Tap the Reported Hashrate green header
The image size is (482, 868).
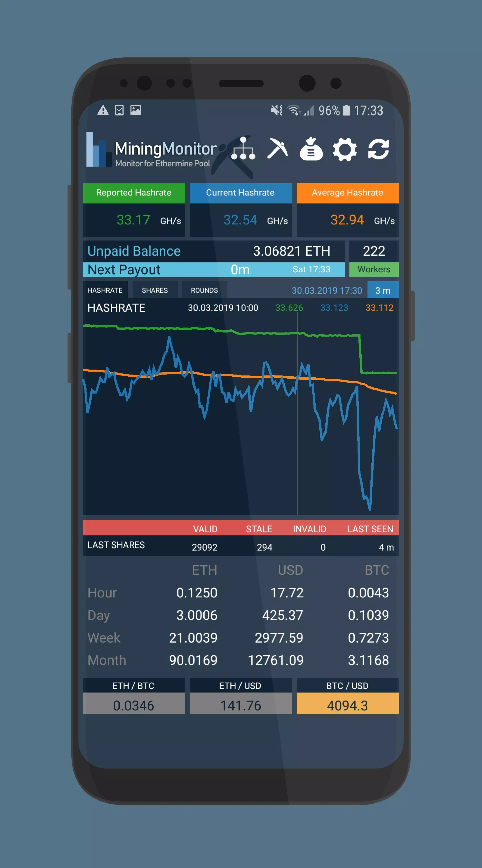(x=134, y=193)
